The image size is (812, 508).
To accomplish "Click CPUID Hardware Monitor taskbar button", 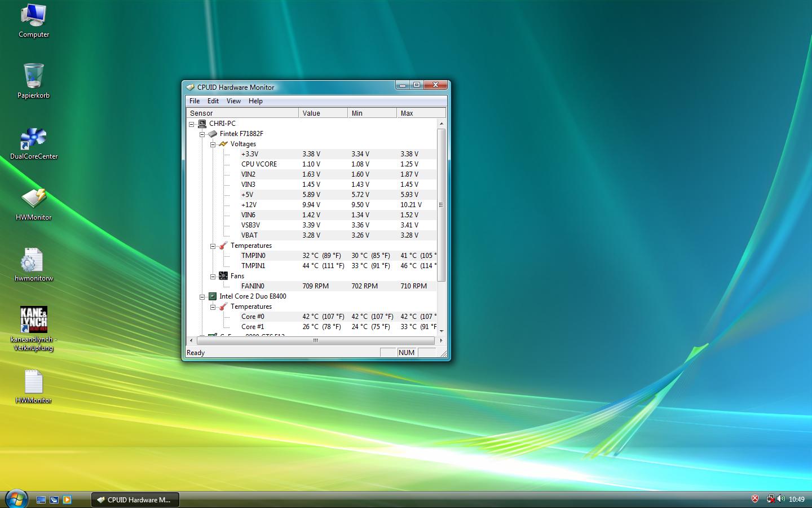I will [135, 500].
